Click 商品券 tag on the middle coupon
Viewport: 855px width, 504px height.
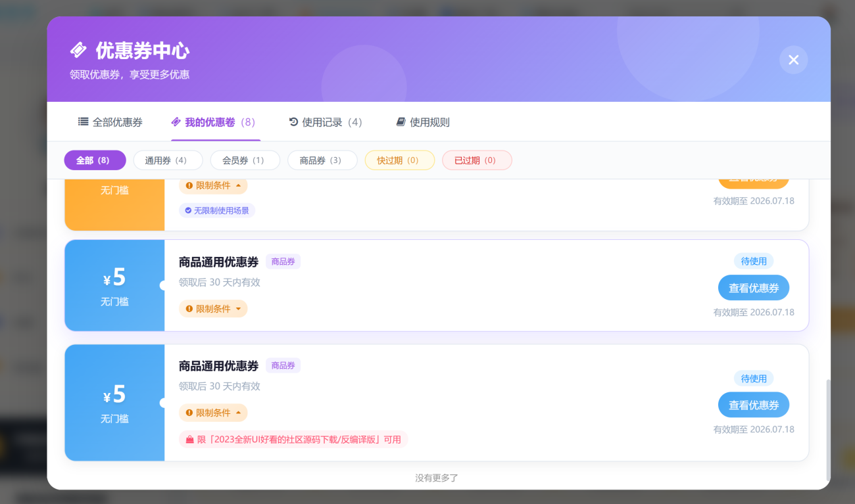pyautogui.click(x=283, y=262)
